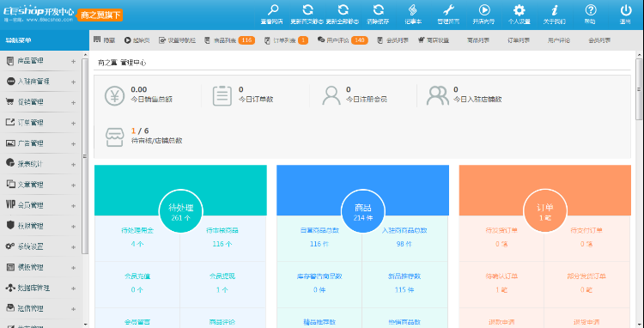Open the 待确认订单 1笔 link
This screenshot has height=328, width=644.
click(x=501, y=282)
